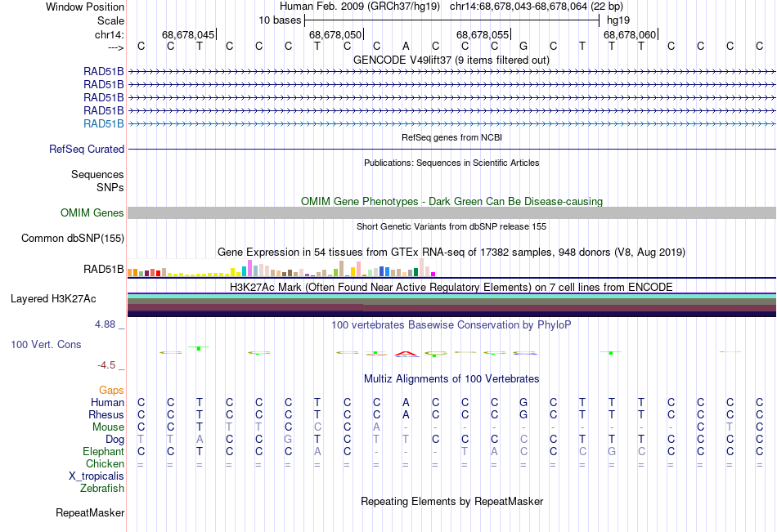Image resolution: width=777 pixels, height=532 pixels.
Task: Click the Mouse alignment row label
Action: [109, 427]
